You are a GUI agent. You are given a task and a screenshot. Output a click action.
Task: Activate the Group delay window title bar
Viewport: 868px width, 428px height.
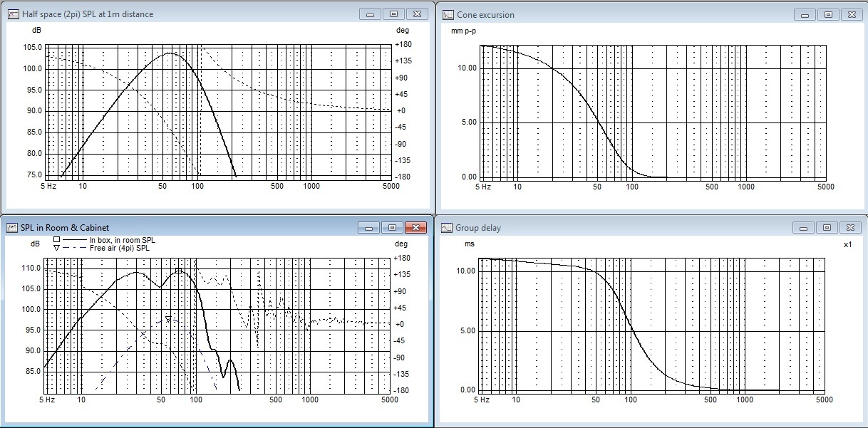click(x=606, y=228)
